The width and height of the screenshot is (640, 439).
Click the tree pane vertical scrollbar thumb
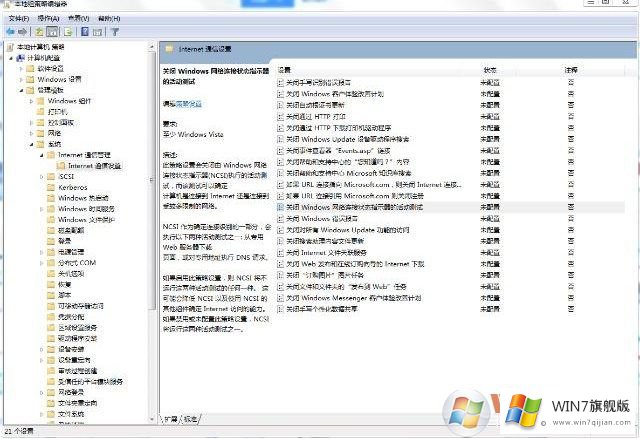(x=152, y=180)
